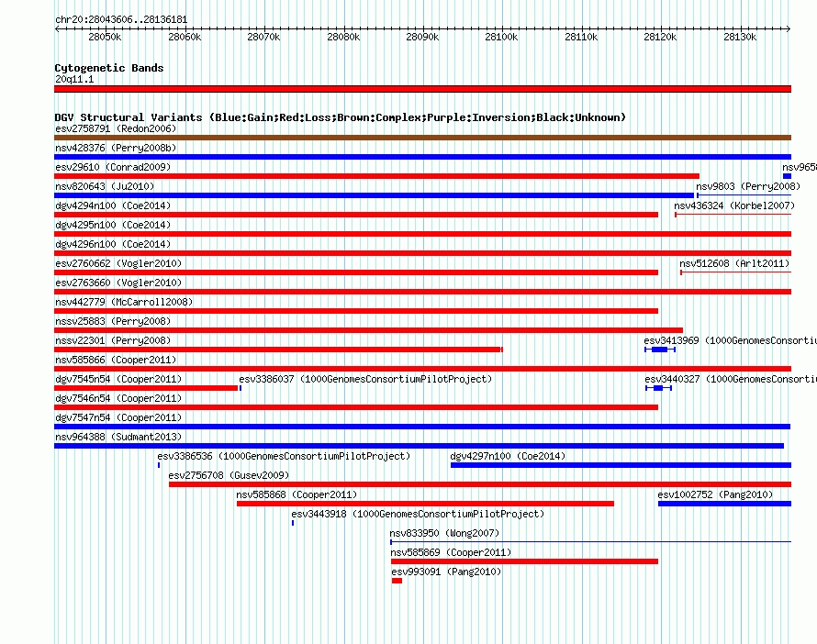This screenshot has width=817, height=644.
Task: Click the esv2758791 (Redon2006) brown variant bar
Action: 422,138
